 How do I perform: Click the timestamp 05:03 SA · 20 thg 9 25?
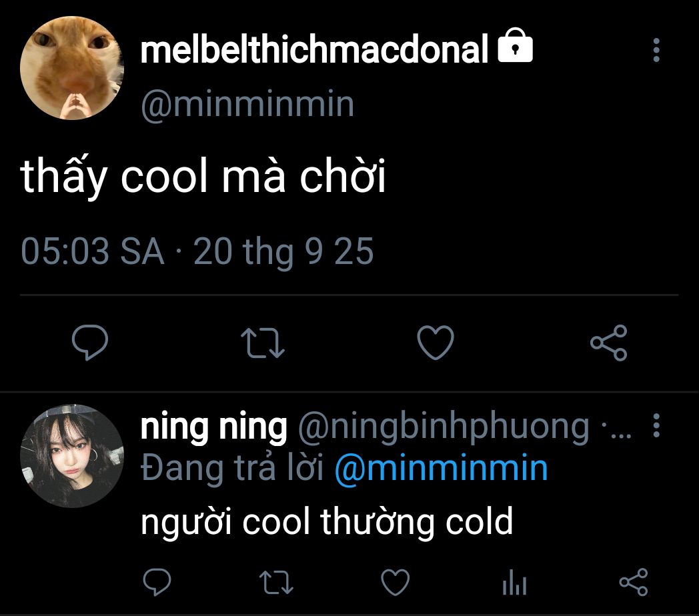click(197, 252)
